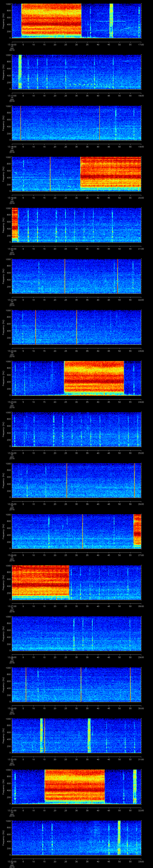Click the 28:00 end time label
The height and width of the screenshot is (868, 153).
[x=141, y=606]
